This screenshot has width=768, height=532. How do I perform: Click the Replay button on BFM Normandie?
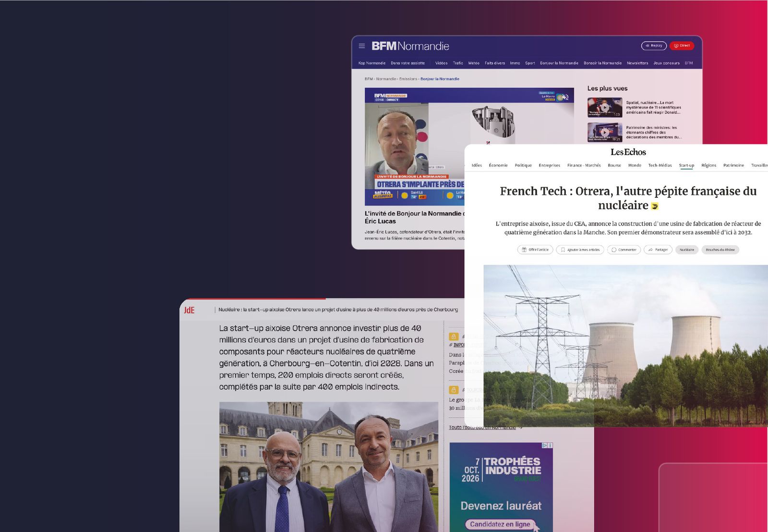[654, 46]
